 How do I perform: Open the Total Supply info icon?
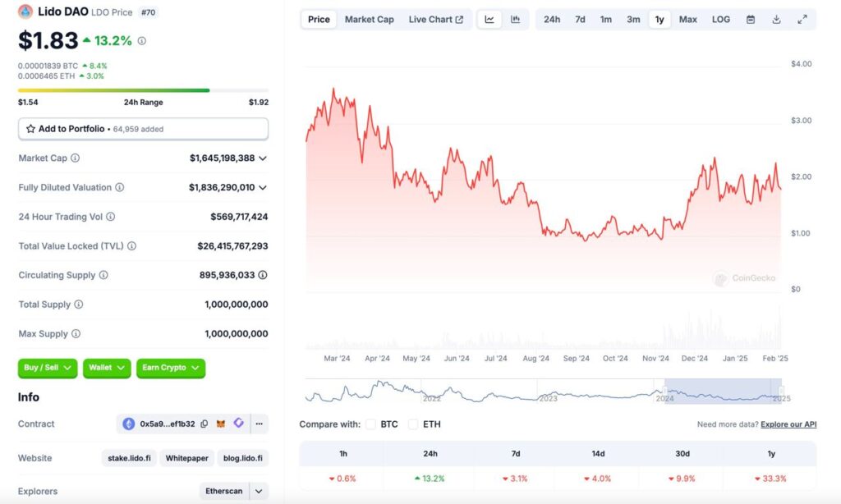click(x=78, y=305)
